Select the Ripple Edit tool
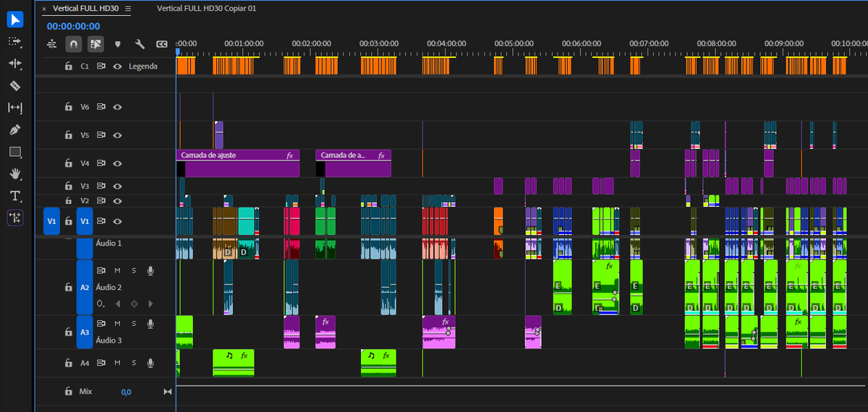868x412 pixels. point(15,64)
